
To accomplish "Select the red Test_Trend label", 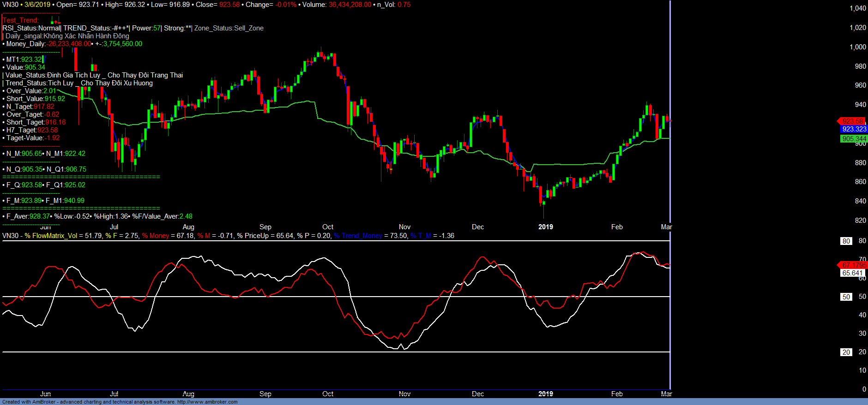I will (x=20, y=20).
